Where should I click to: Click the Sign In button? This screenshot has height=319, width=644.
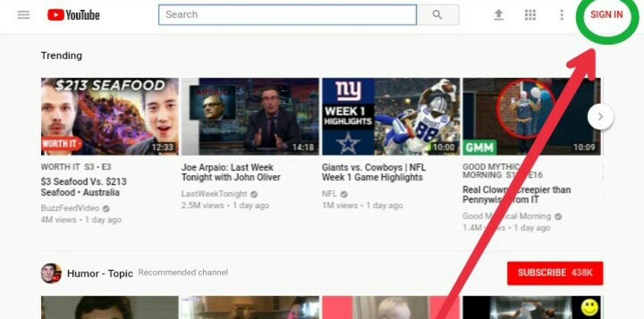[x=606, y=15]
